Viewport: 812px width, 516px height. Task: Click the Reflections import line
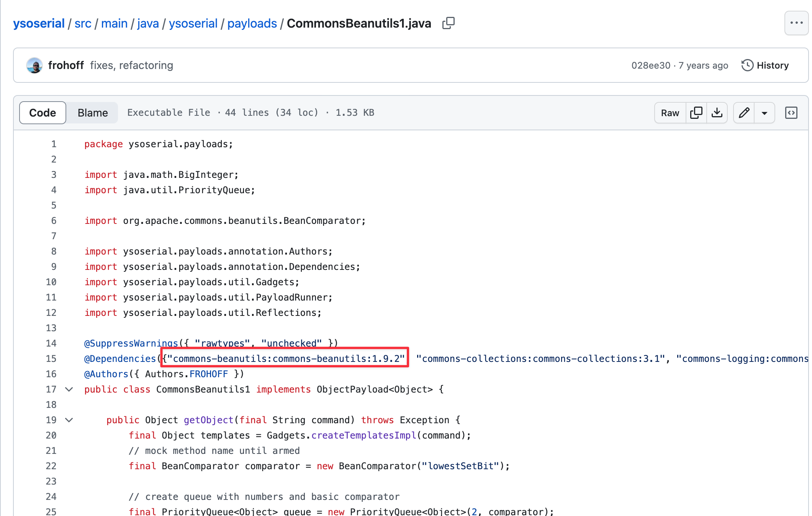tap(203, 313)
